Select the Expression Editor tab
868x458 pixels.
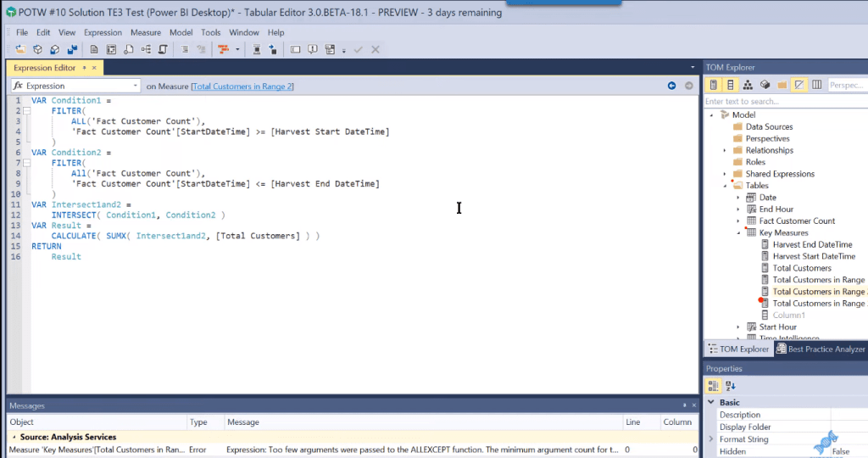click(x=44, y=68)
